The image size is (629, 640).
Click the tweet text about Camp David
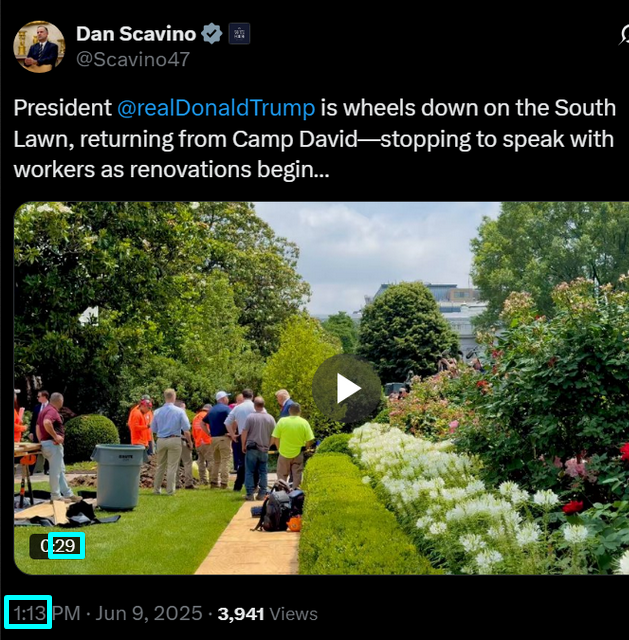[314, 139]
